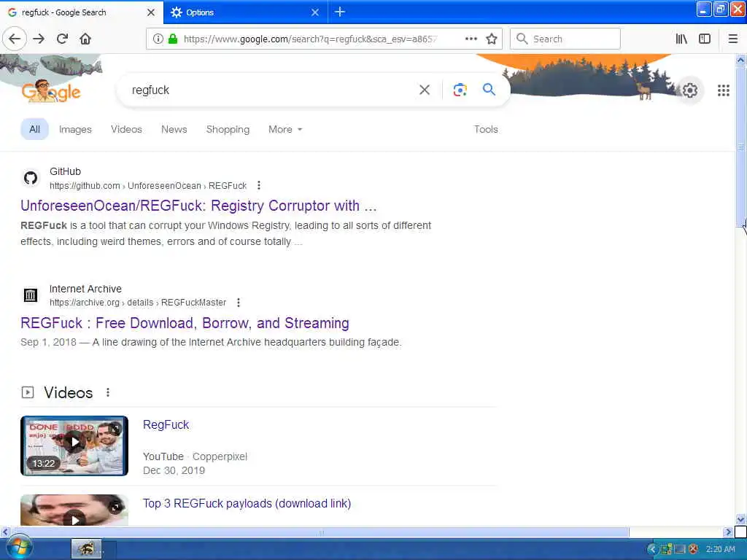Open the RegFuck YouTube video link
The image size is (747, 560).
coord(166,425)
